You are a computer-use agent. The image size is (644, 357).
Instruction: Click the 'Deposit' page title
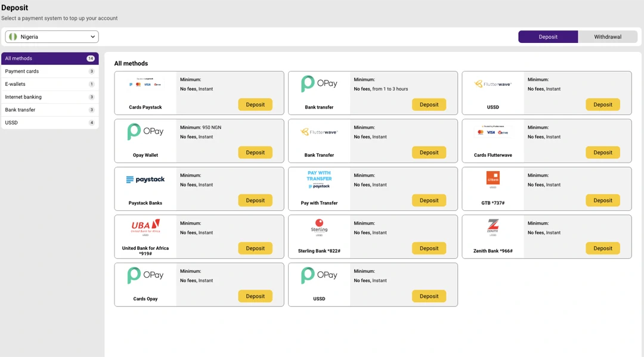coord(14,7)
